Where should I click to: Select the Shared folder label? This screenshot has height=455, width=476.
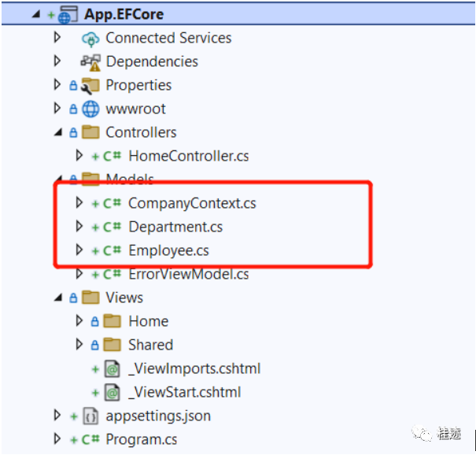[150, 345]
